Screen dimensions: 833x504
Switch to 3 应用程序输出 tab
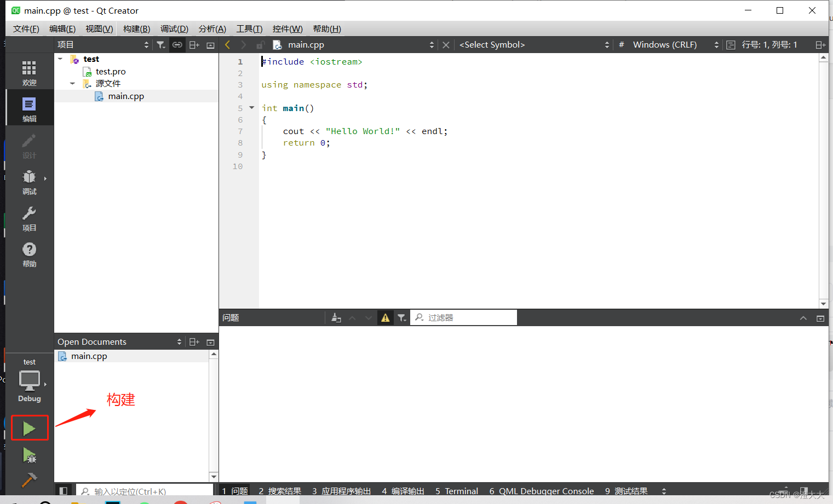pos(341,491)
